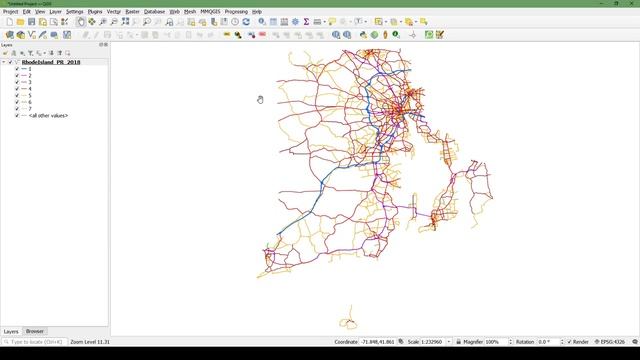
Task: Click the Magnifier spinner arrows
Action: [x=510, y=342]
